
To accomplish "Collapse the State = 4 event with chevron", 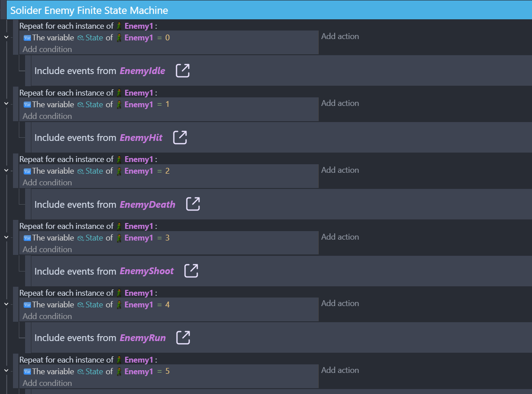I will point(6,304).
